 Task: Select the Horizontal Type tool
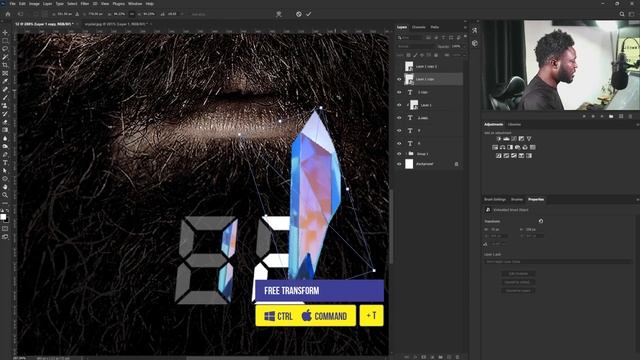point(5,163)
